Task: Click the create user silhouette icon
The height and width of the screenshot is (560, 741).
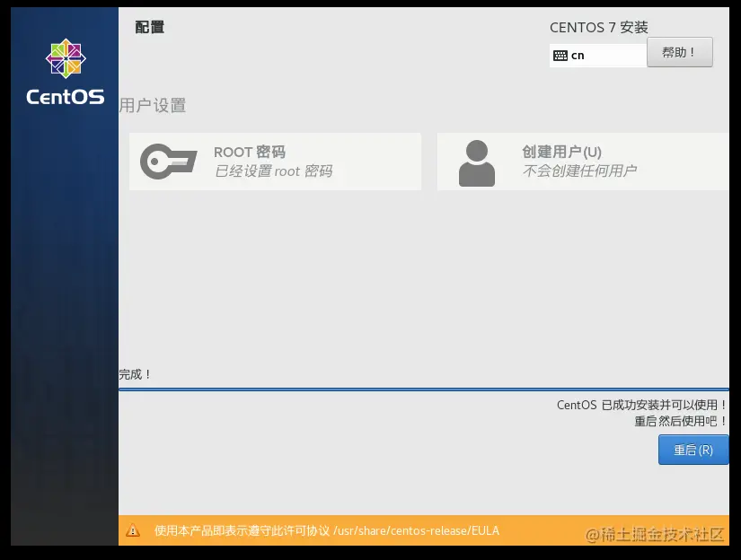Action: (477, 163)
